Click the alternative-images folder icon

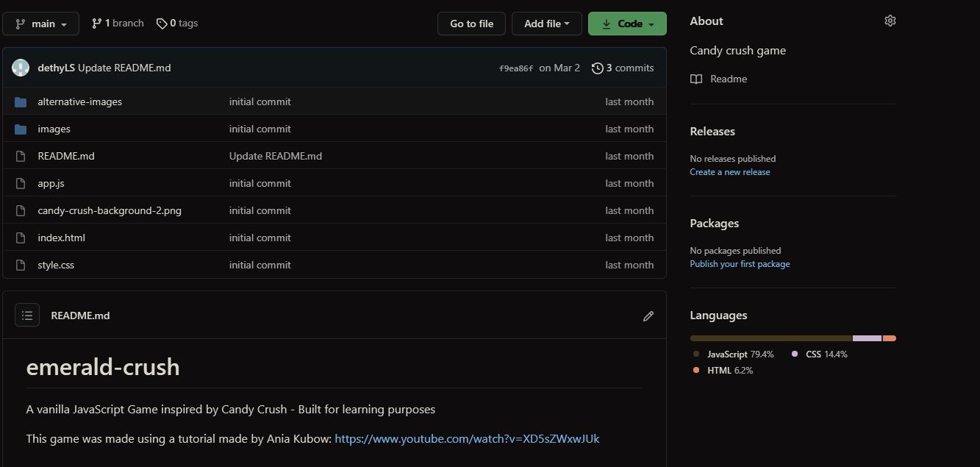coord(21,101)
